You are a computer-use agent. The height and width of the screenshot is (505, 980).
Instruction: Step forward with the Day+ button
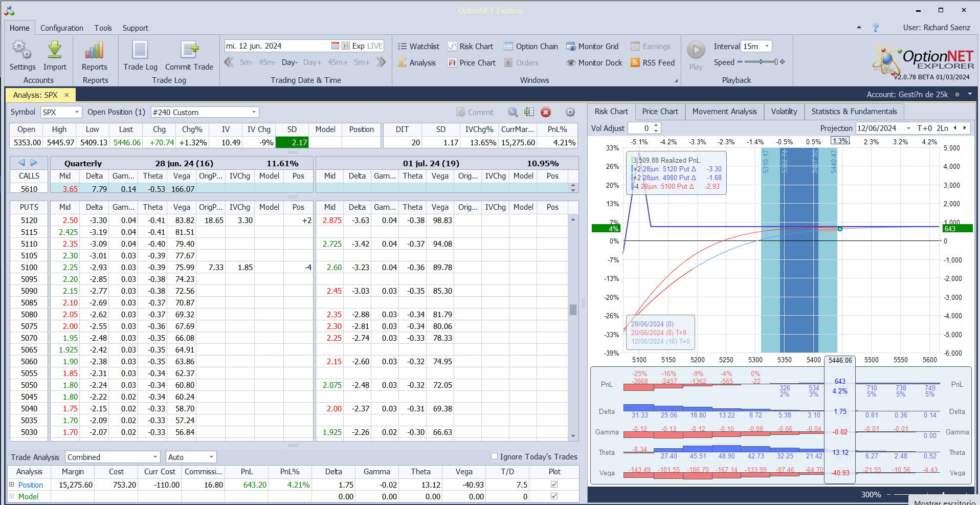click(313, 62)
